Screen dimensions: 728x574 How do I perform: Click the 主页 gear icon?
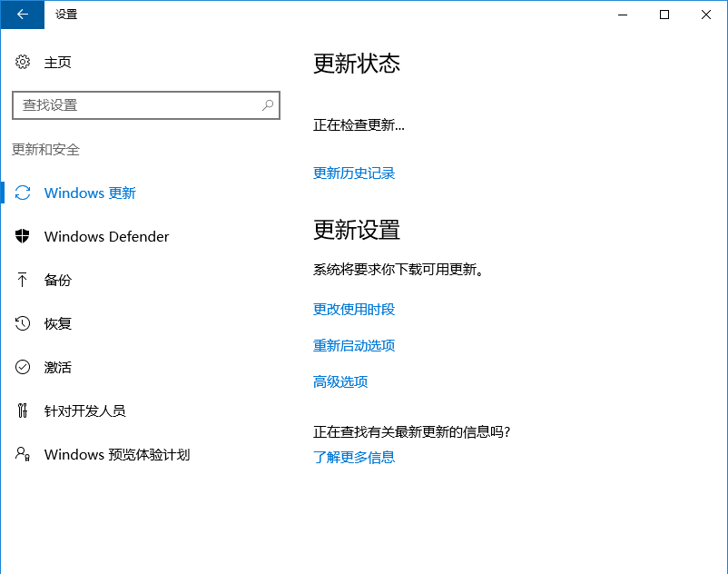click(24, 62)
